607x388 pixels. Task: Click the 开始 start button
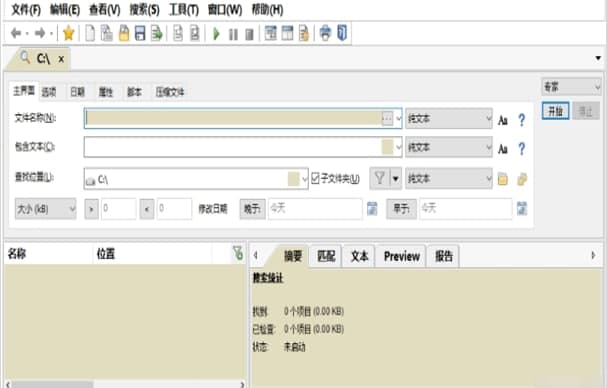556,112
